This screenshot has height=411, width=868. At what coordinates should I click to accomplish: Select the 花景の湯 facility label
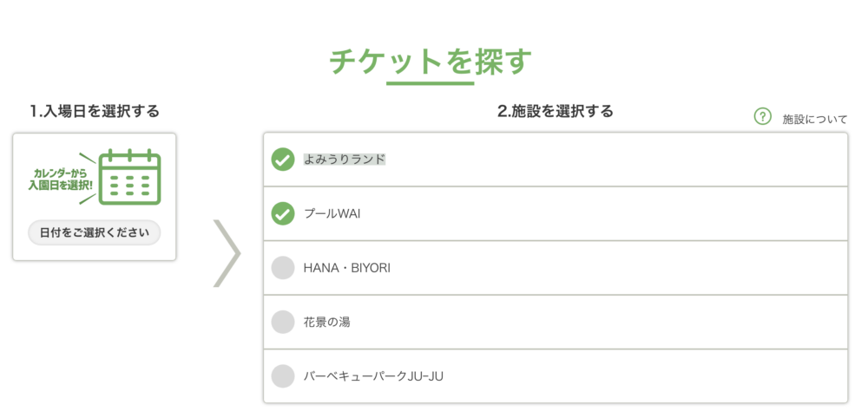pyautogui.click(x=326, y=322)
